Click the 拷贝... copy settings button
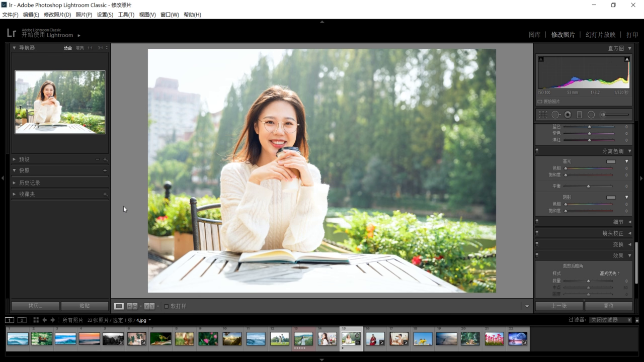Viewport: 644px width, 362px height. point(35,306)
